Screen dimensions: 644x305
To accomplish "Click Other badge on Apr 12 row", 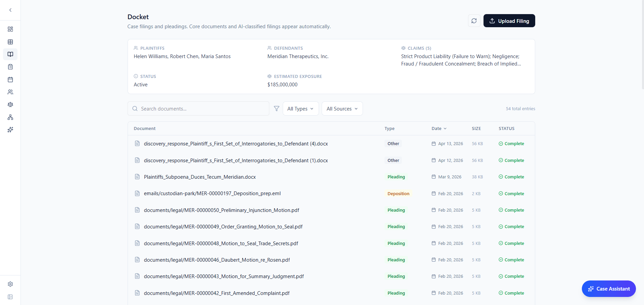I will point(393,161).
